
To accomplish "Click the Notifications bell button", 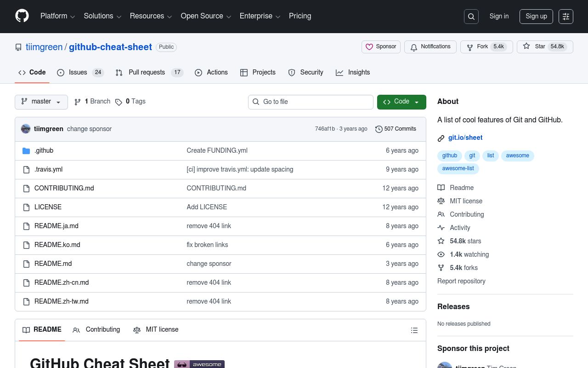I will coord(430,47).
